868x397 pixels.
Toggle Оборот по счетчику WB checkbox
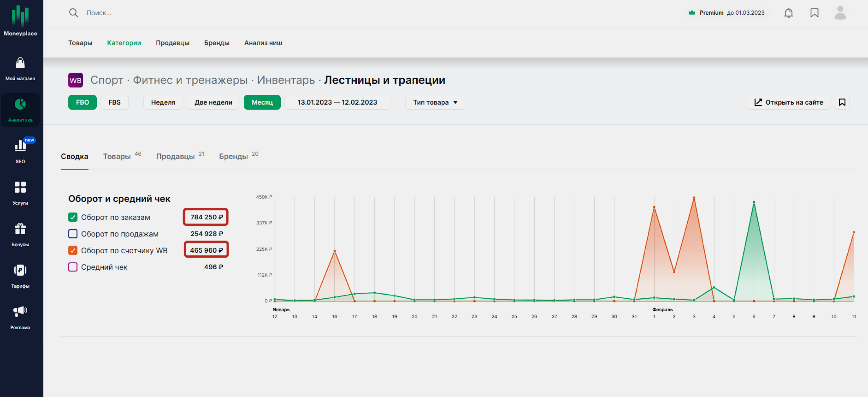tap(73, 250)
